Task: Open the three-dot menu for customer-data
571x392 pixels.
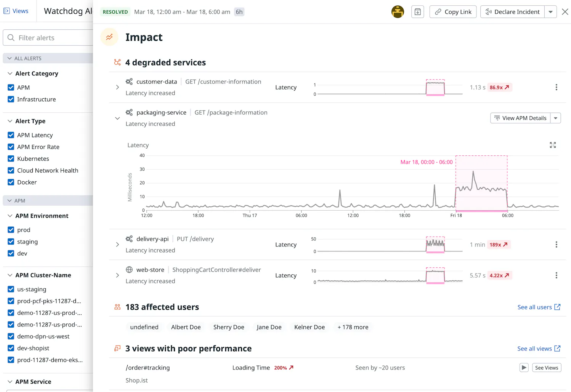Action: (x=556, y=87)
